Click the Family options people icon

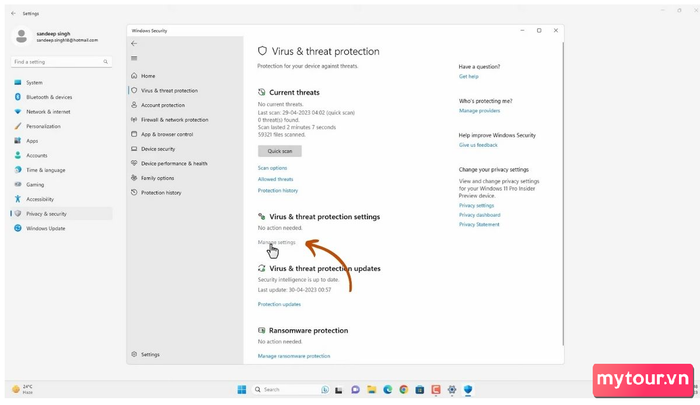(134, 178)
